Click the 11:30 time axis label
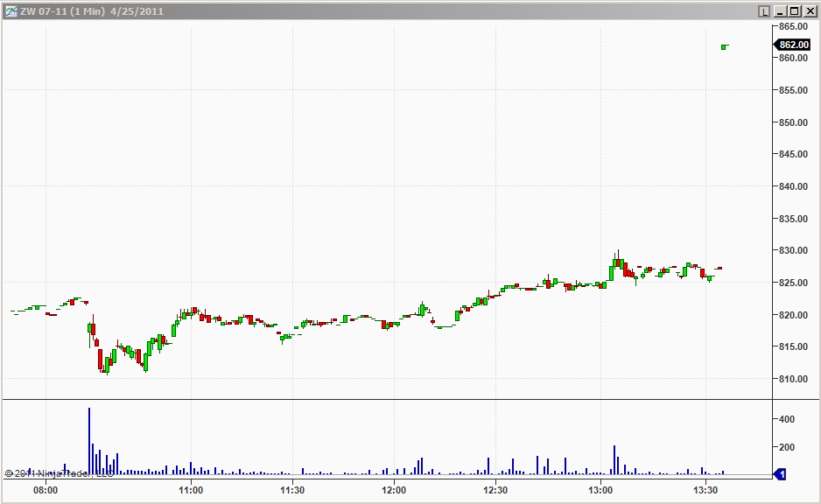The width and height of the screenshot is (821, 504). coord(292,490)
